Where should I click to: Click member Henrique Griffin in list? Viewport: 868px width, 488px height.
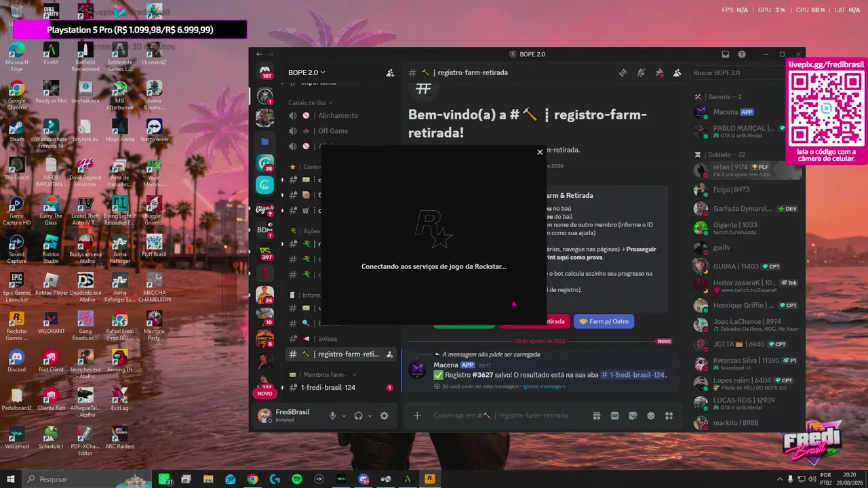743,305
